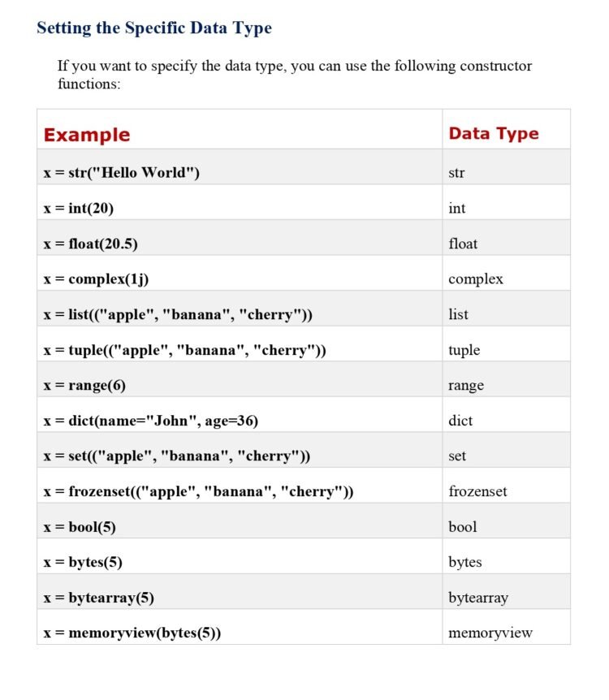The width and height of the screenshot is (609, 700).
Task: Click the intro paragraph about constructor functions
Action: coord(294,75)
